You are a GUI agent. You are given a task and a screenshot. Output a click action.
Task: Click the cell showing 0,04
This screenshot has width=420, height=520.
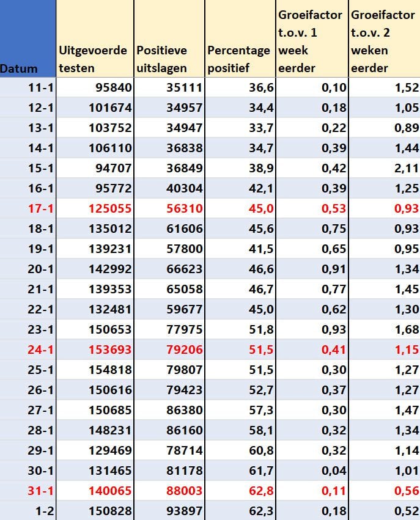tap(312, 471)
